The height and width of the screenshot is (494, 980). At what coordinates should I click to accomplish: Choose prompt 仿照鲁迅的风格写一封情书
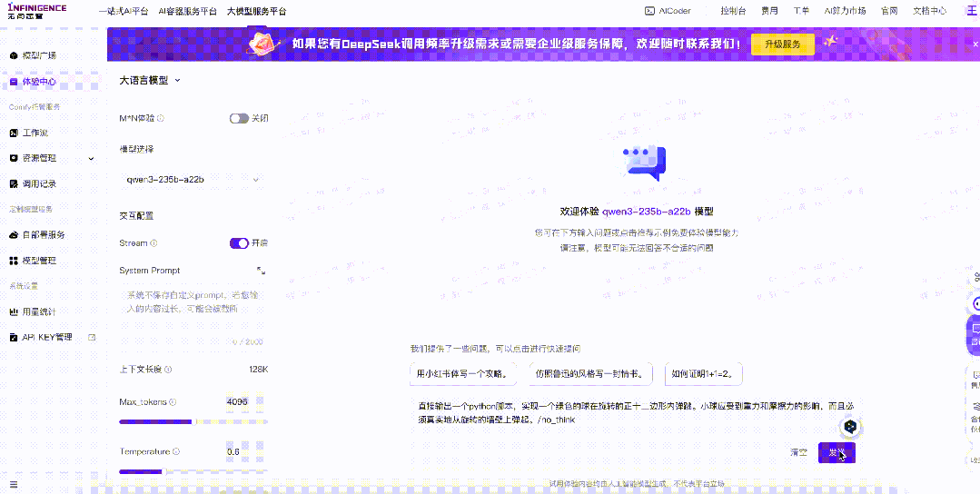590,374
